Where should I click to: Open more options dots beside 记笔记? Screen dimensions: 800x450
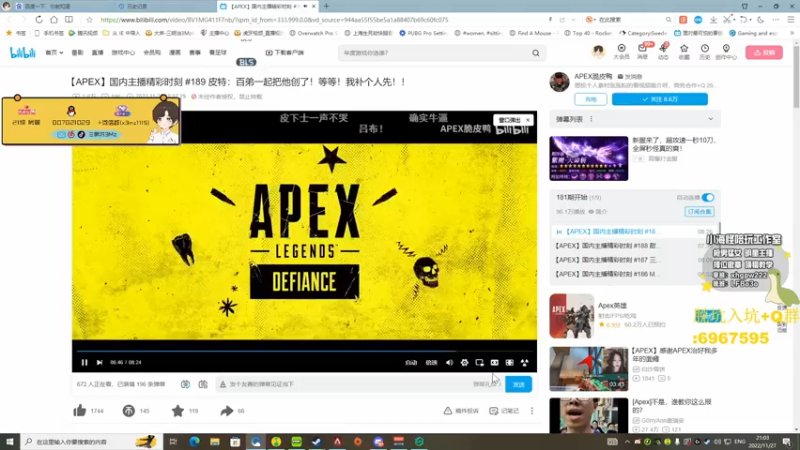tap(532, 411)
